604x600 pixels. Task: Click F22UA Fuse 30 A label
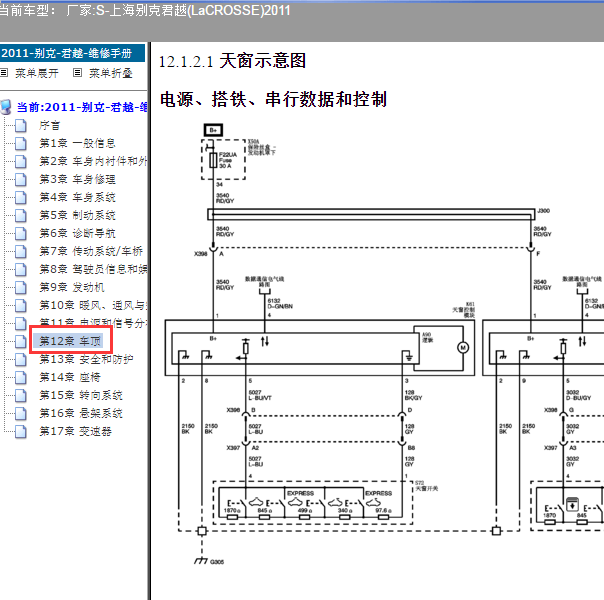(228, 160)
